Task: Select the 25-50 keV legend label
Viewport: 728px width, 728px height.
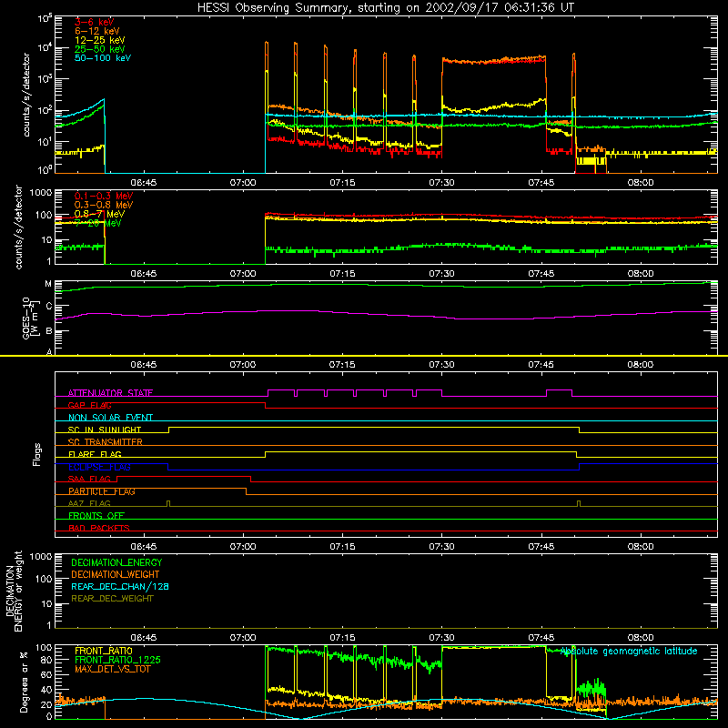Action: pos(100,49)
